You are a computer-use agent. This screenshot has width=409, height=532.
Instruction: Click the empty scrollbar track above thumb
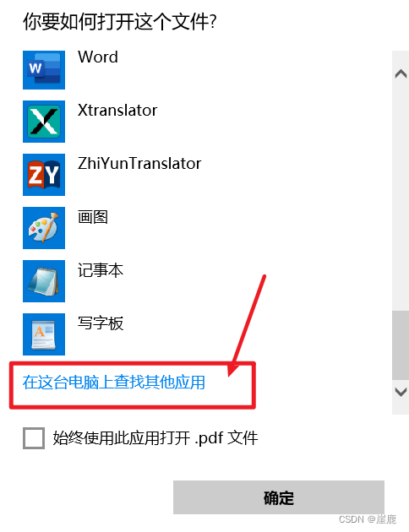coord(401,197)
